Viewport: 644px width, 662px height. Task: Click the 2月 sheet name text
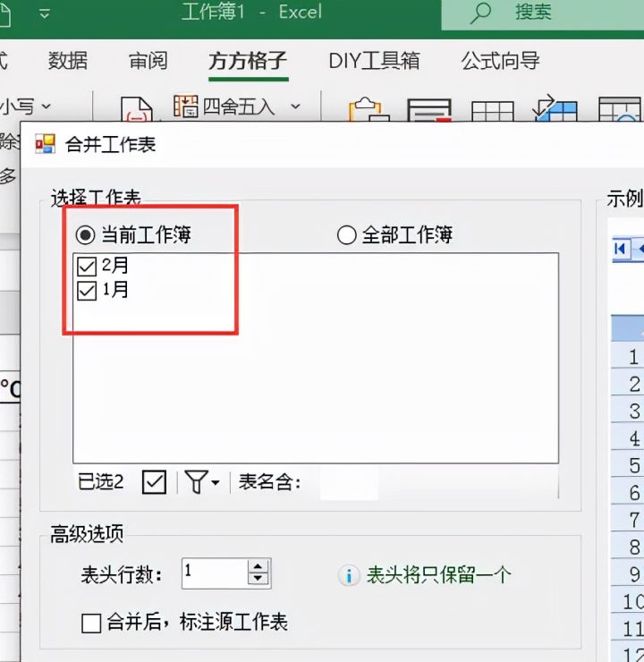[114, 266]
